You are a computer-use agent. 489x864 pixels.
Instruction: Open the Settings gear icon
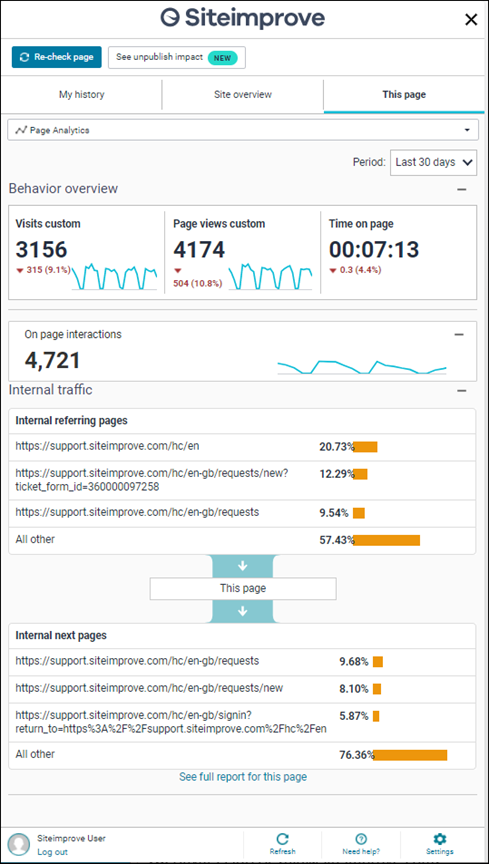439,839
